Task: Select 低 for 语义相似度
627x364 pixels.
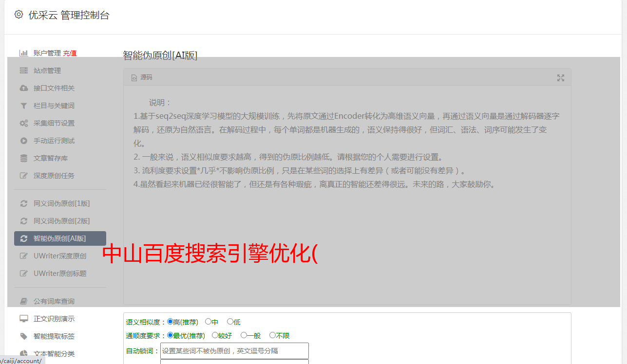Action: [x=230, y=322]
